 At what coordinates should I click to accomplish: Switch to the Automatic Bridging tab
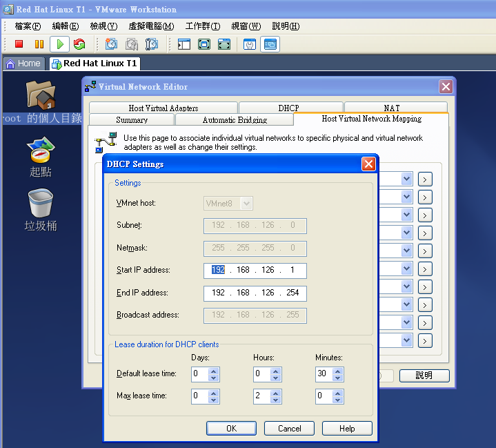(x=235, y=119)
